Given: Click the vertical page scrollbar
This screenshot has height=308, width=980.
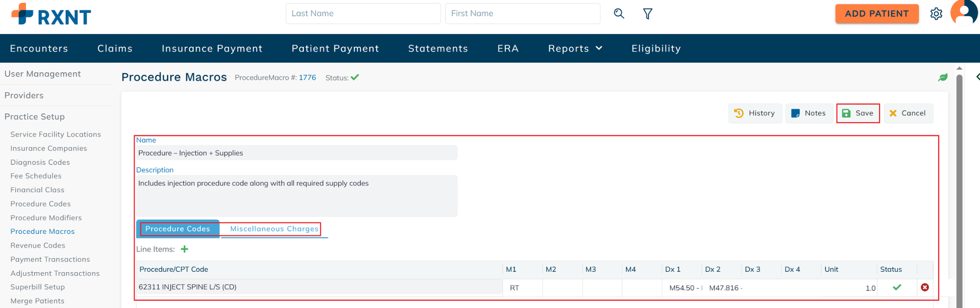Looking at the screenshot, I should point(959,191).
